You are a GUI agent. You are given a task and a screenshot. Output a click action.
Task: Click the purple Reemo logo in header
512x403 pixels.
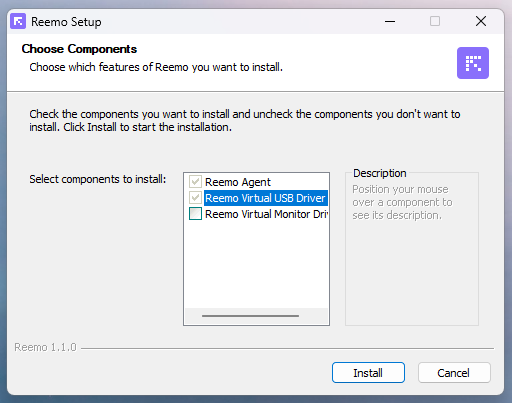pos(473,63)
